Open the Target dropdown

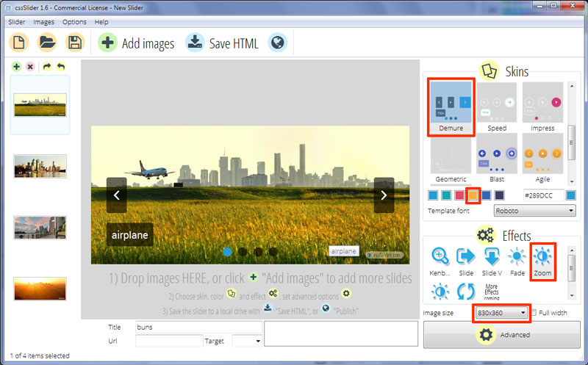(247, 341)
